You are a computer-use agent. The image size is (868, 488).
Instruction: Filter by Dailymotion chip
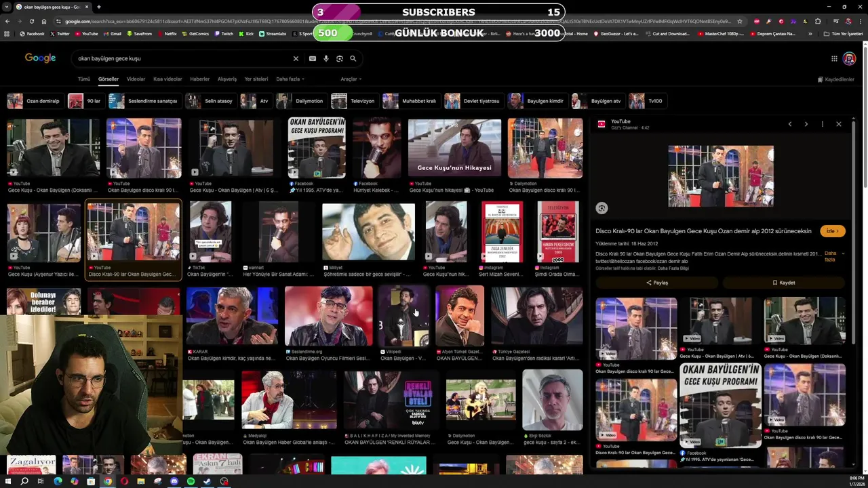pos(301,101)
